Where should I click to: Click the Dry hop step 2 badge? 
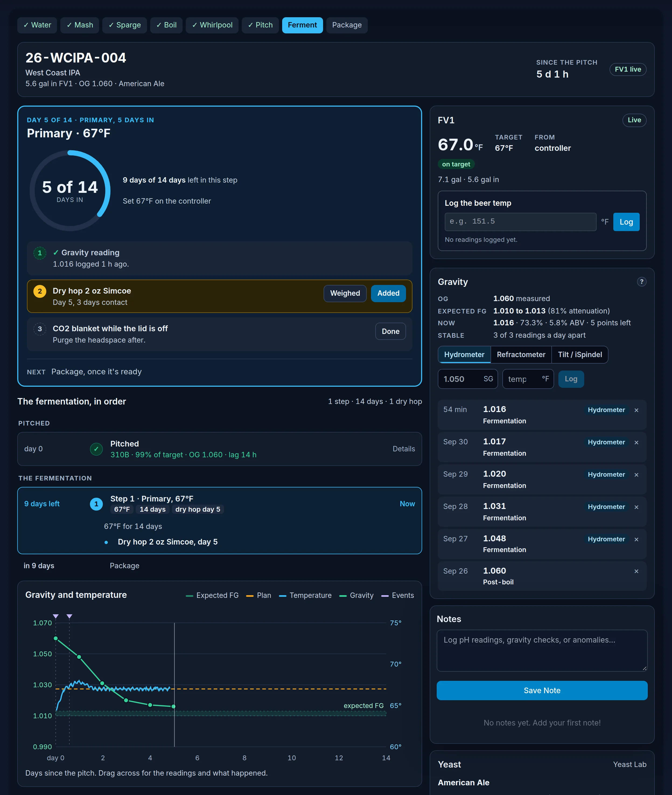coord(40,291)
